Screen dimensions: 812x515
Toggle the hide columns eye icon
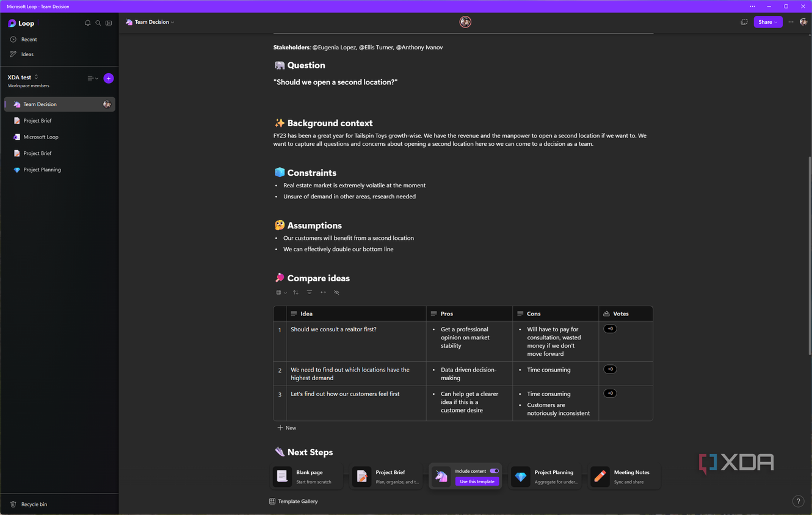(x=336, y=292)
